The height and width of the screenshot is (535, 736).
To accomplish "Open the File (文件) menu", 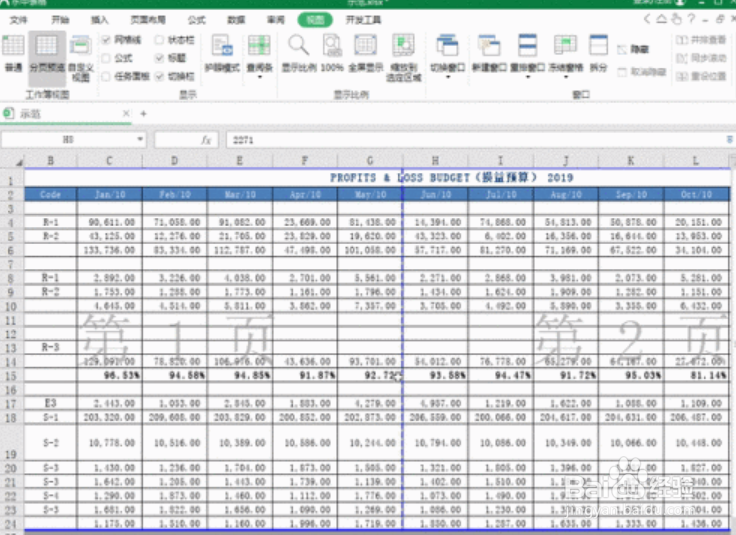I will [x=19, y=20].
